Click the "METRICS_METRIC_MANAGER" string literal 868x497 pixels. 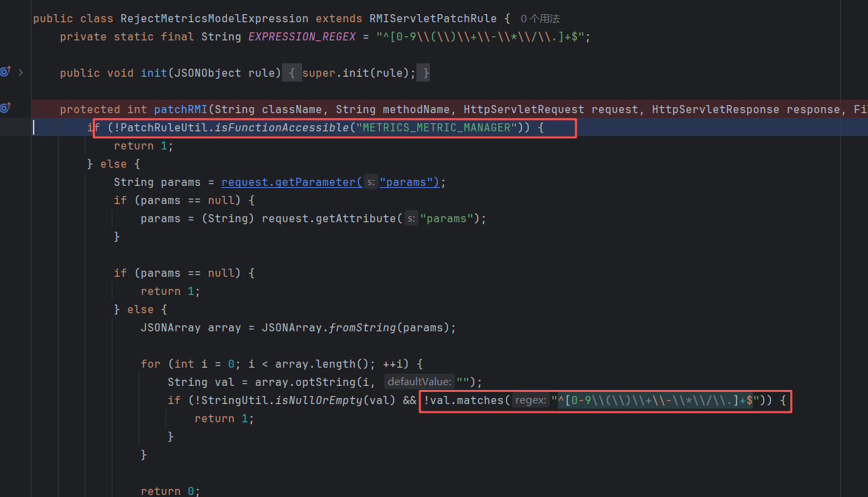[x=437, y=127]
